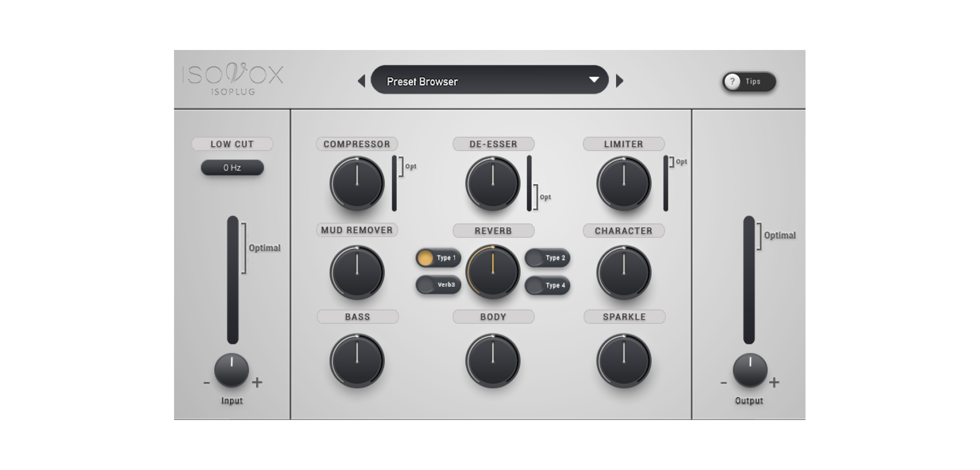Screen dimensions: 980x470
Task: Click the Body knob
Action: tap(493, 361)
